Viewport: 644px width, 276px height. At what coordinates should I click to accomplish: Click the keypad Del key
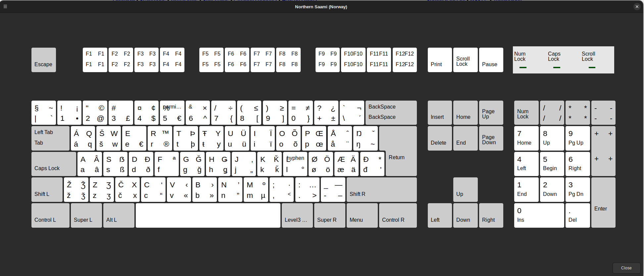click(577, 215)
